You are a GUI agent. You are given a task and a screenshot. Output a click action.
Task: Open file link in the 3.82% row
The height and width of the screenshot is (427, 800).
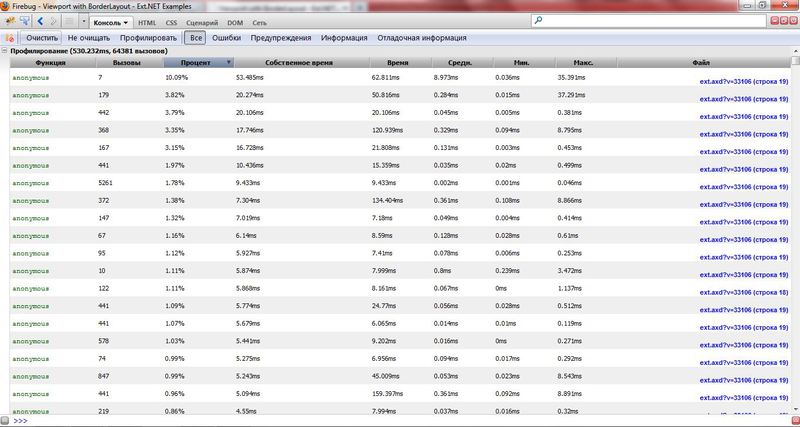(x=744, y=99)
